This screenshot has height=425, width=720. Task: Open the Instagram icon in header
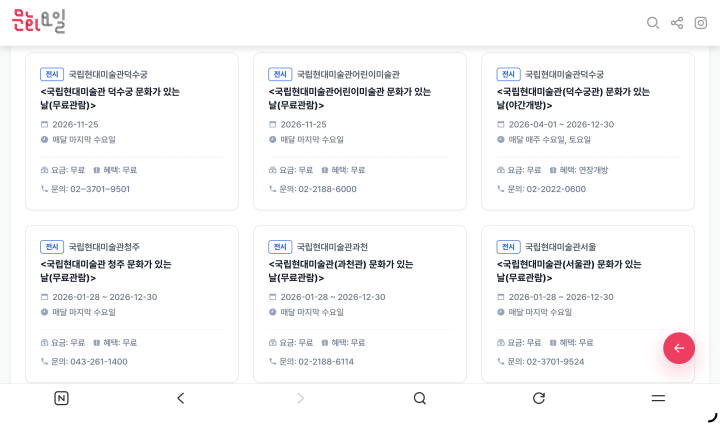coord(701,23)
